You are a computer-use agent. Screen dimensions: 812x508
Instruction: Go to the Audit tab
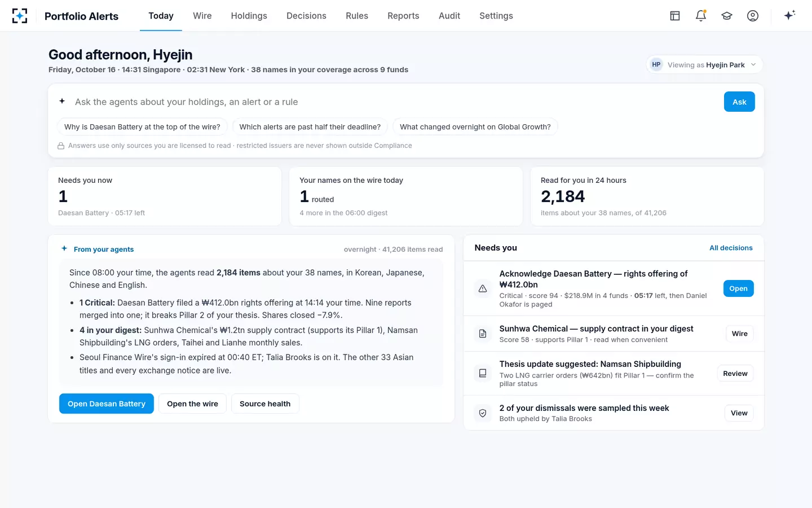point(449,16)
